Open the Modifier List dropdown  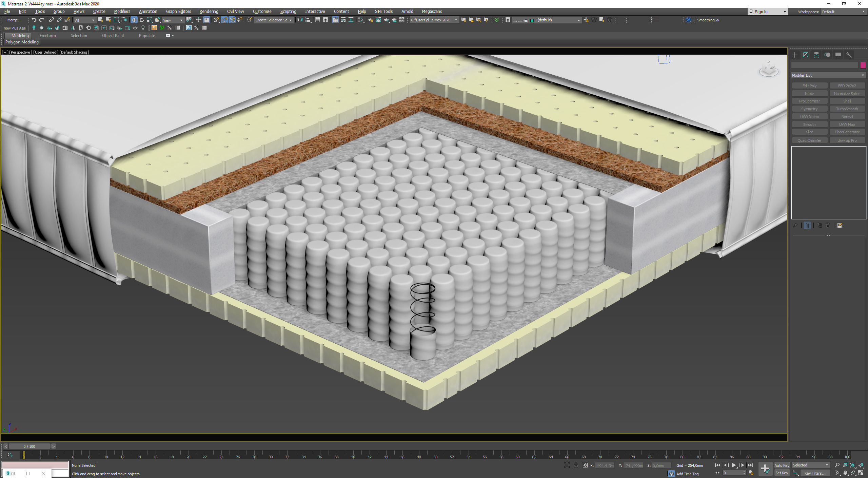[x=828, y=75]
